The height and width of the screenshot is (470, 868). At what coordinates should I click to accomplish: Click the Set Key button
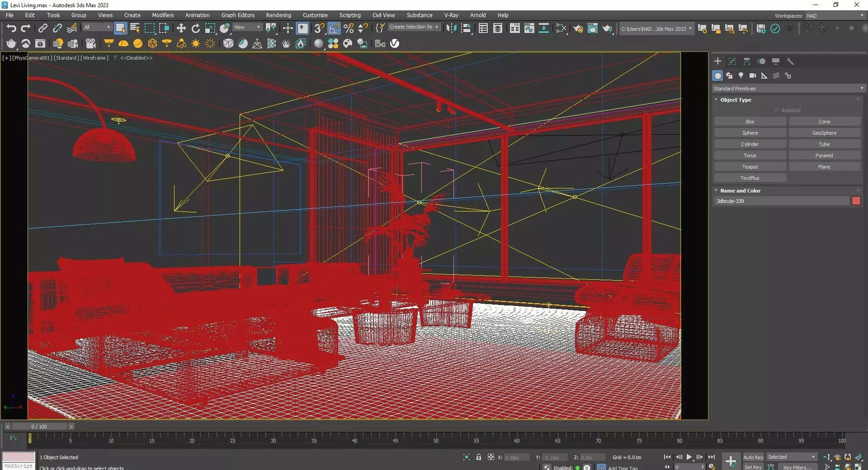(x=753, y=467)
